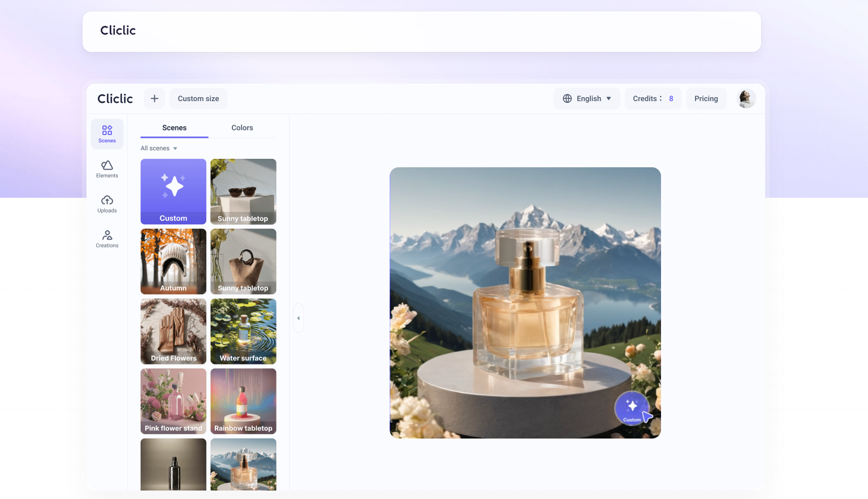This screenshot has height=499, width=868.
Task: Select the Dried Flowers scene
Action: coord(174,332)
